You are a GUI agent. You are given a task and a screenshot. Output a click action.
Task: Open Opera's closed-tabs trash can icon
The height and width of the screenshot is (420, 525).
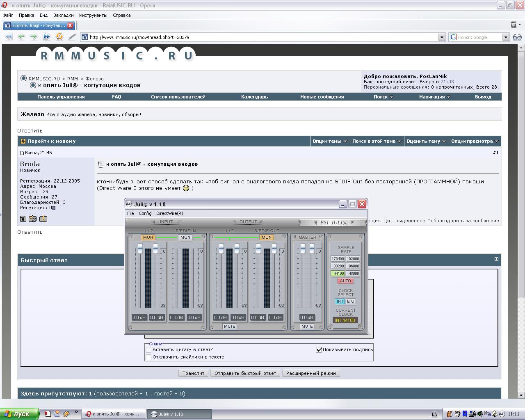(513, 25)
